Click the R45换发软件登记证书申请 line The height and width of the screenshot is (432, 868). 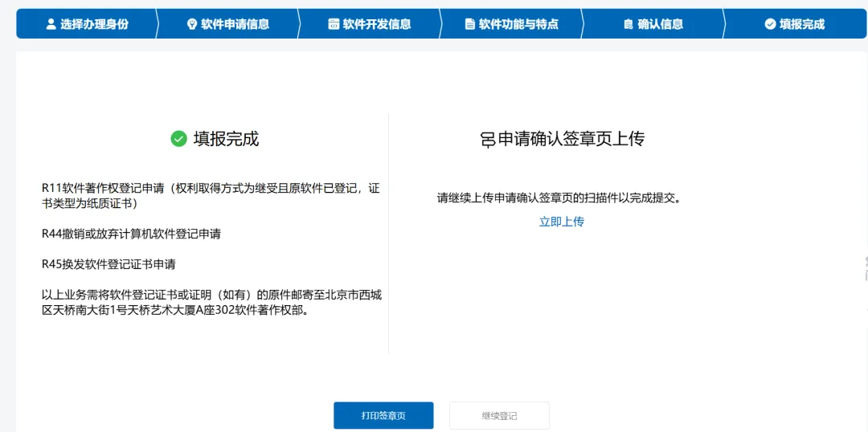108,264
